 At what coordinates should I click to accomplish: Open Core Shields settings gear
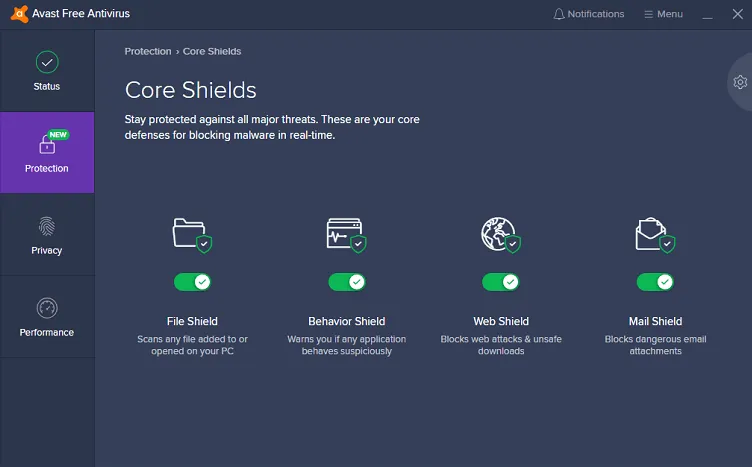click(740, 82)
